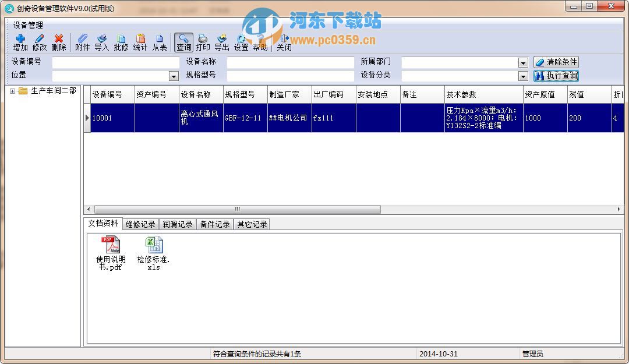Open the 位置 dropdown list
Viewport: 629px width, 364px height.
tap(174, 76)
